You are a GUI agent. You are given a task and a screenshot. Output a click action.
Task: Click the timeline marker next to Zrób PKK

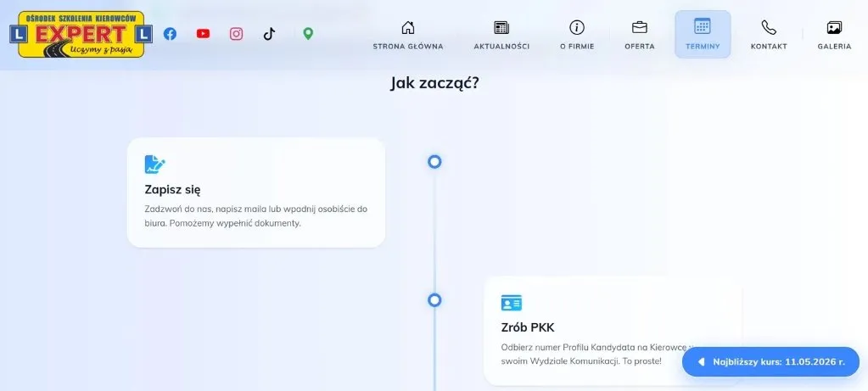(x=434, y=299)
